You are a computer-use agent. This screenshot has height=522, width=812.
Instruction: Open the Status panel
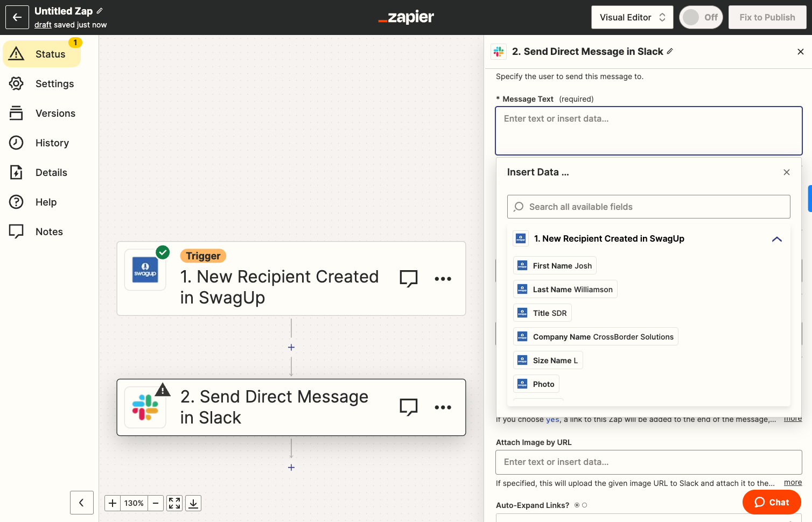(x=41, y=54)
